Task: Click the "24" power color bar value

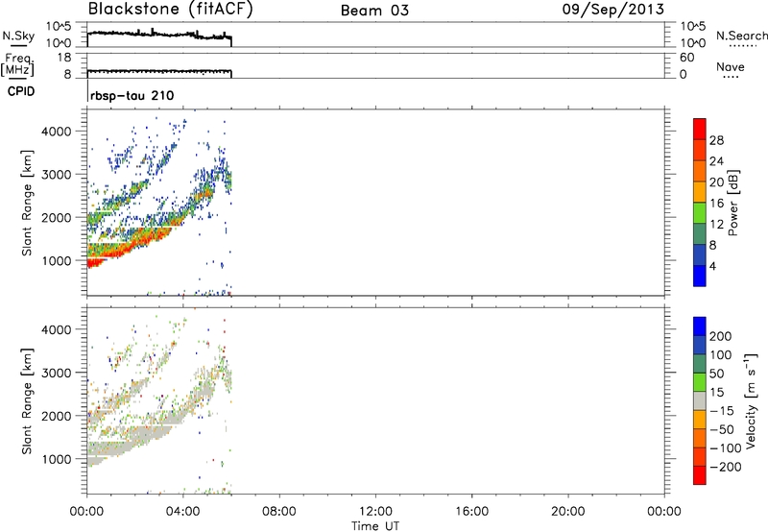Action: 716,161
